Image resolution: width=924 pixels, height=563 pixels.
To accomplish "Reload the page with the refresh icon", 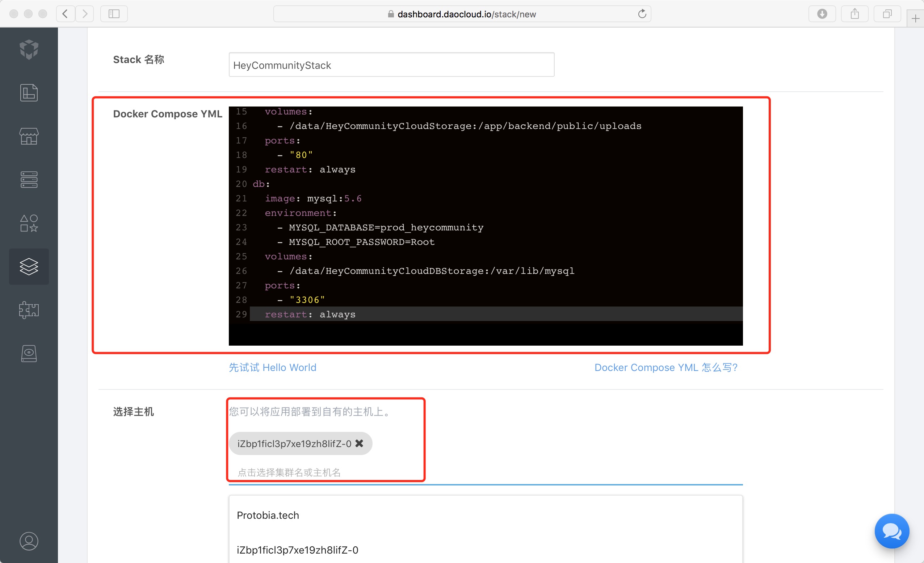I will [x=642, y=14].
